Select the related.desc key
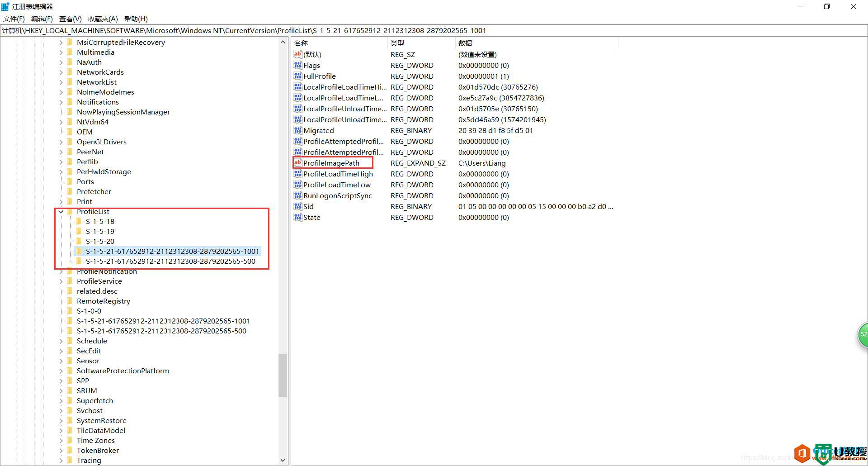 pyautogui.click(x=97, y=291)
